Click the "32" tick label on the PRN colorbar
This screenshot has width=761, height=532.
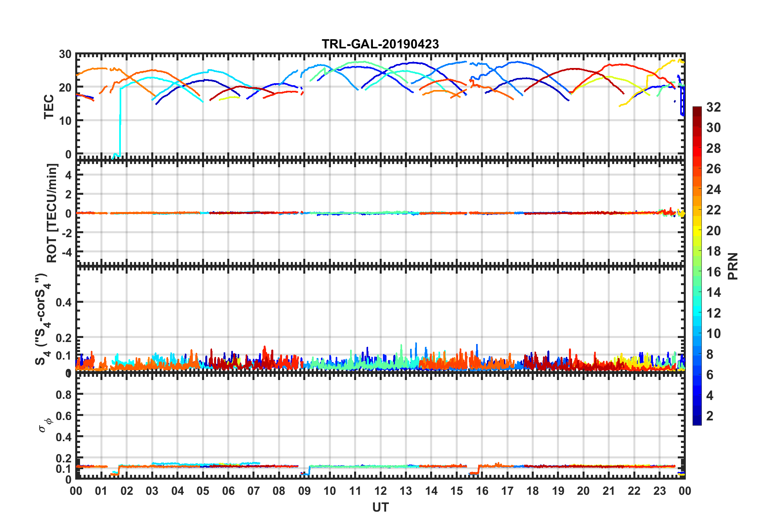point(714,107)
